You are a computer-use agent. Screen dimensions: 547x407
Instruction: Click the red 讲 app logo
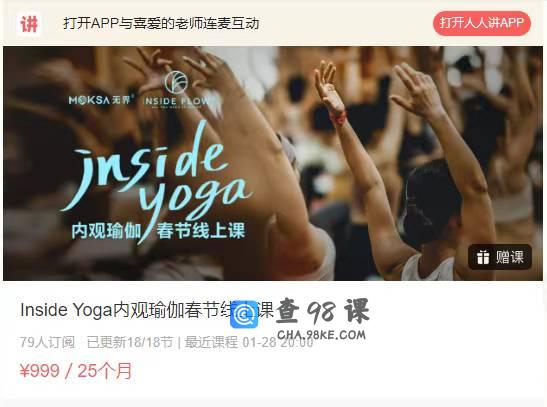(29, 24)
